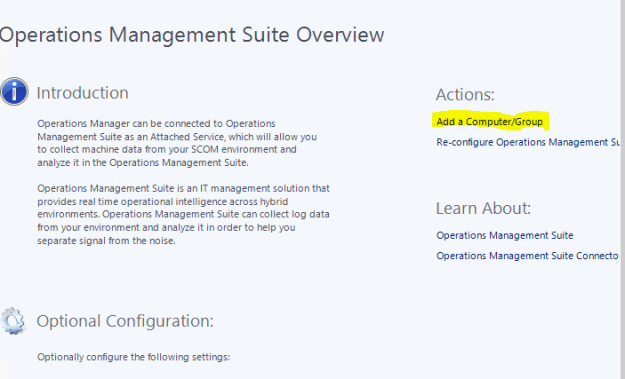Screen dimensions: 625x379
Task: Click the Introduction heading
Action: [83, 93]
